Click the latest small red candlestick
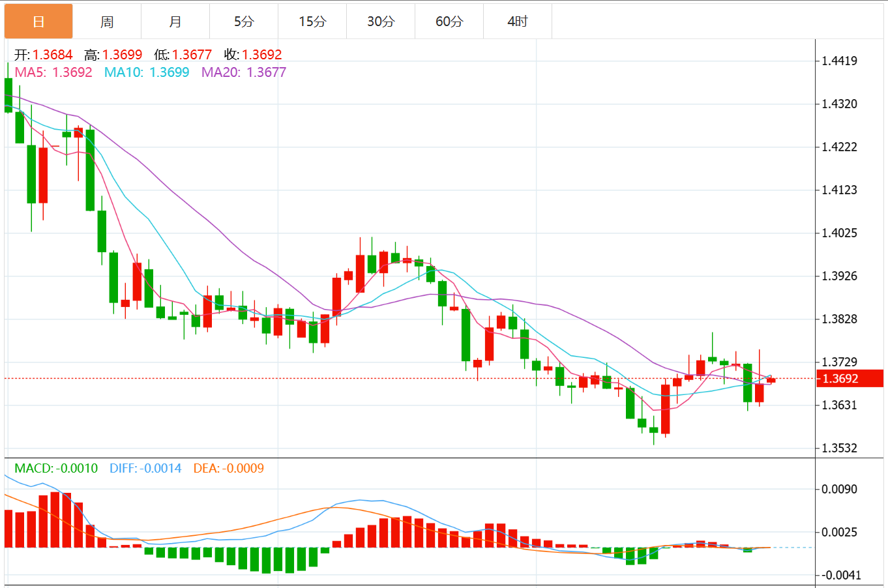 [771, 380]
